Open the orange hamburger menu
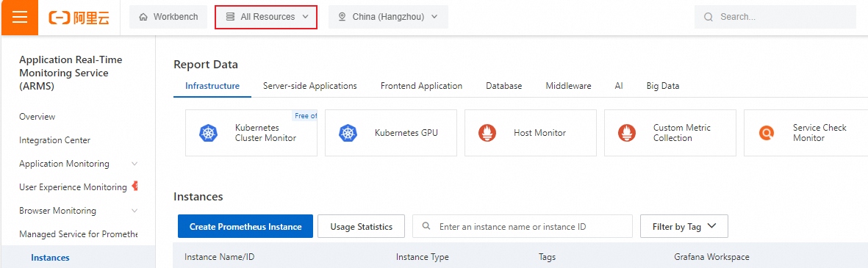The image size is (868, 268). tap(19, 17)
